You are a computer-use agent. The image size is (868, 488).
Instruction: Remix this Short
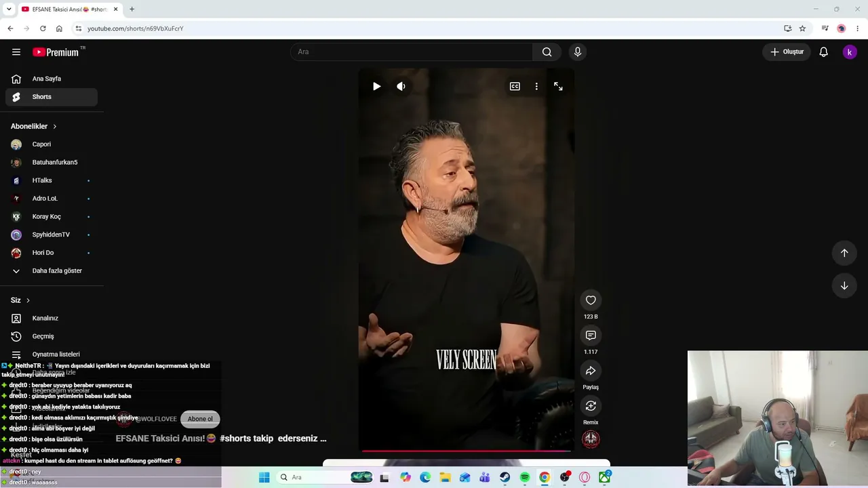[x=591, y=406]
